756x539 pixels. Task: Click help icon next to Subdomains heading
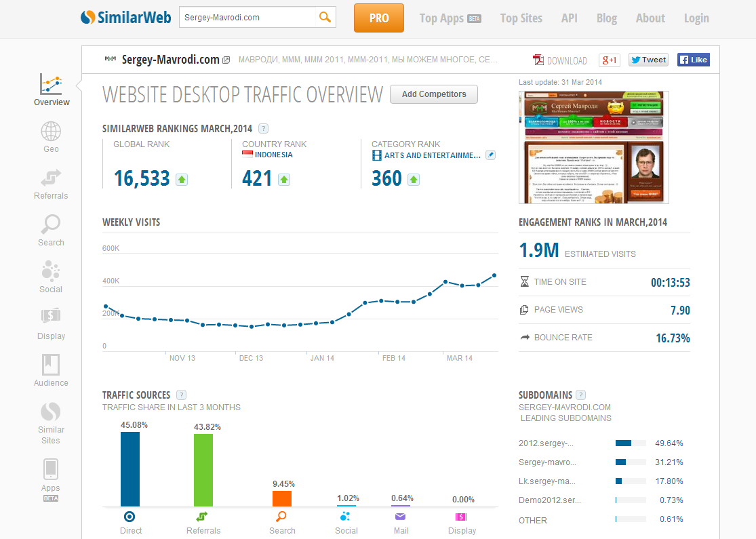pyautogui.click(x=580, y=395)
